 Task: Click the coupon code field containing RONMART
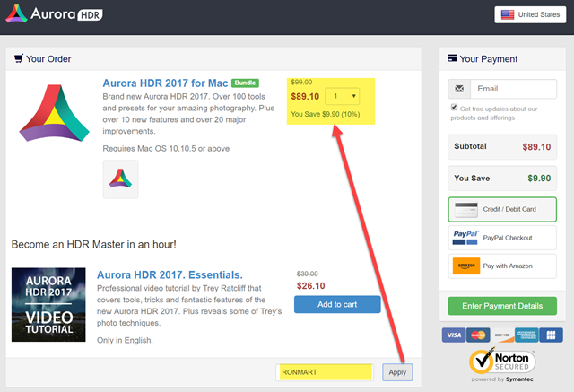point(325,372)
